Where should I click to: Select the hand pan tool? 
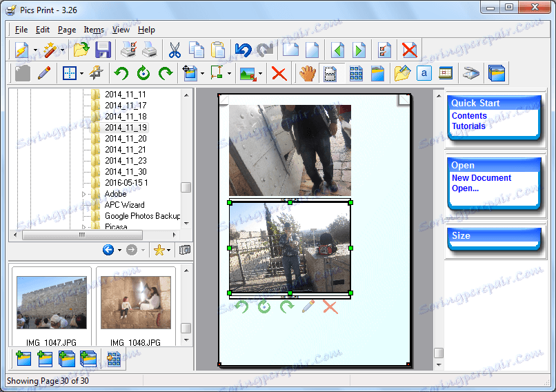(x=307, y=73)
